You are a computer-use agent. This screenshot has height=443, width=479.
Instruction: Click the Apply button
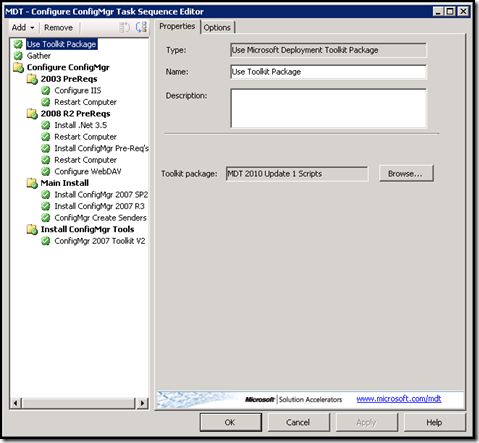pos(366,422)
